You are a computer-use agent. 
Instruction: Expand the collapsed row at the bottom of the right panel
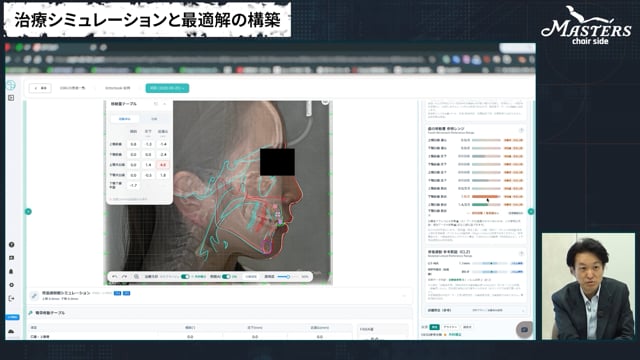click(x=476, y=310)
